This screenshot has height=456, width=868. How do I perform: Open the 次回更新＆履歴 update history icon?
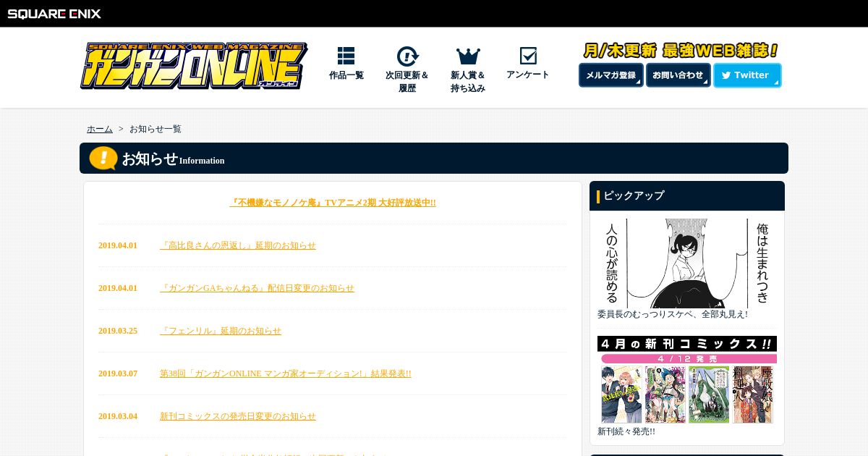click(407, 69)
